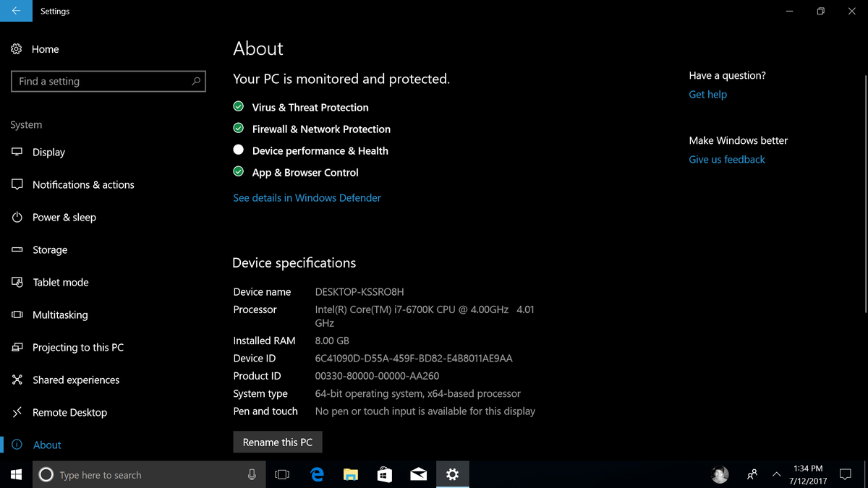The height and width of the screenshot is (488, 868).
Task: Select the About section in sidebar
Action: (47, 445)
